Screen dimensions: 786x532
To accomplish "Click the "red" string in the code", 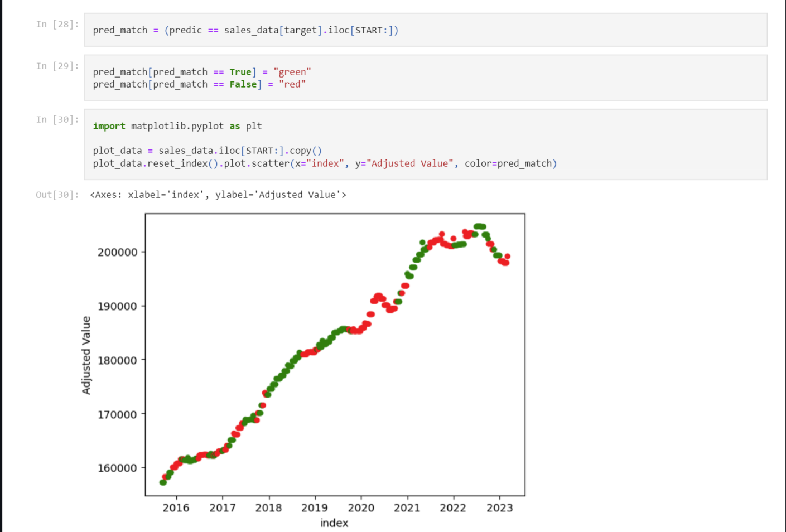I will pyautogui.click(x=292, y=84).
